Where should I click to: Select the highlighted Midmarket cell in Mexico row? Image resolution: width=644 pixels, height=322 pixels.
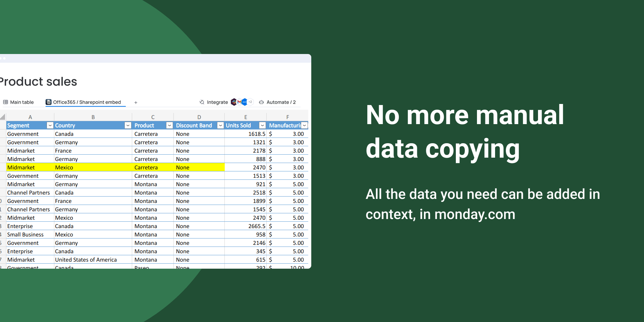pos(30,167)
